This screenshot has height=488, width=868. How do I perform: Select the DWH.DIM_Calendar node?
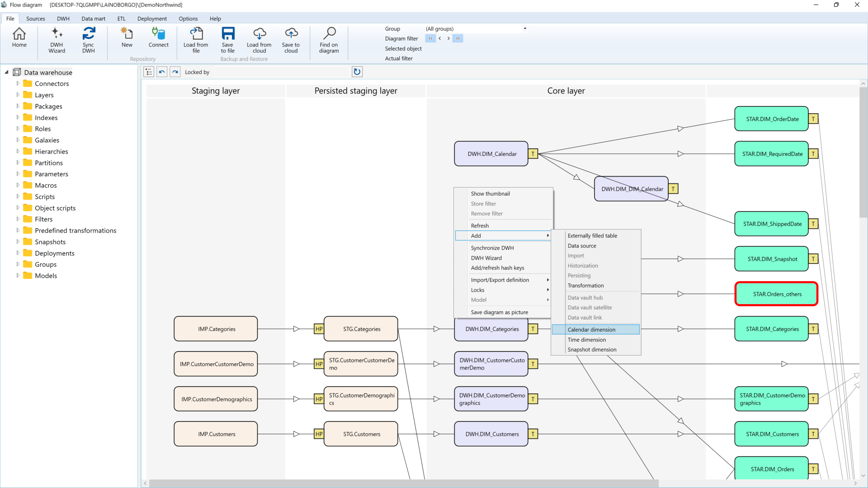click(491, 154)
